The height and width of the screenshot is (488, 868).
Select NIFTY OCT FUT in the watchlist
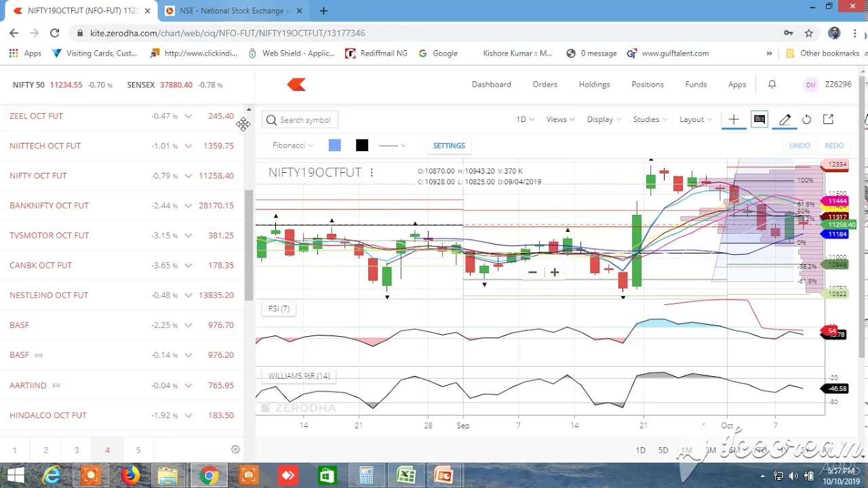click(x=38, y=176)
